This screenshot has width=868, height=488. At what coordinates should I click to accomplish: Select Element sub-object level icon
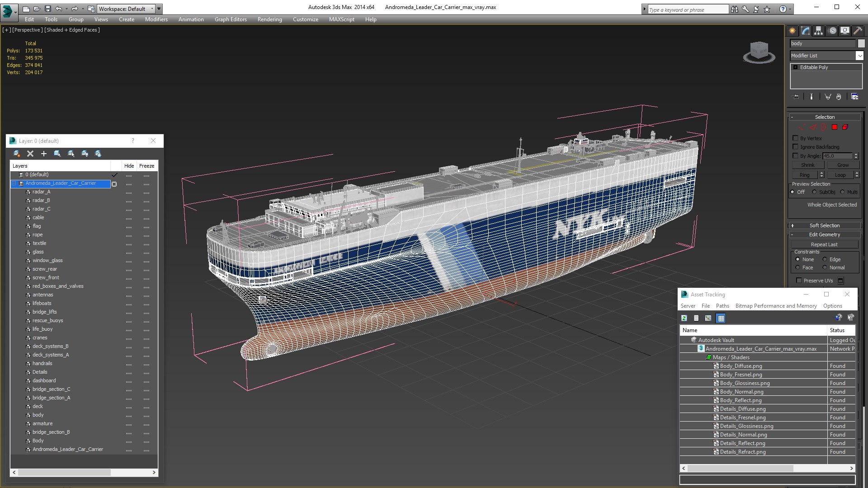pos(845,127)
